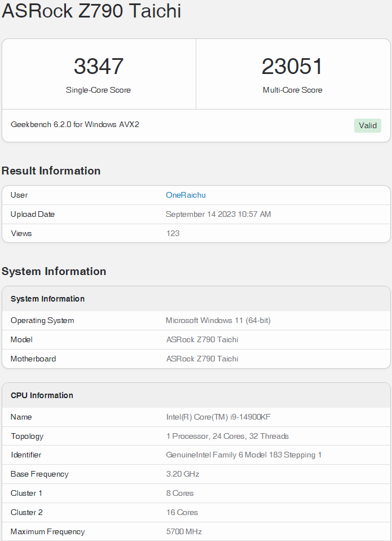Image resolution: width=392 pixels, height=541 pixels.
Task: Select the 16 Cores value
Action: pyautogui.click(x=182, y=512)
